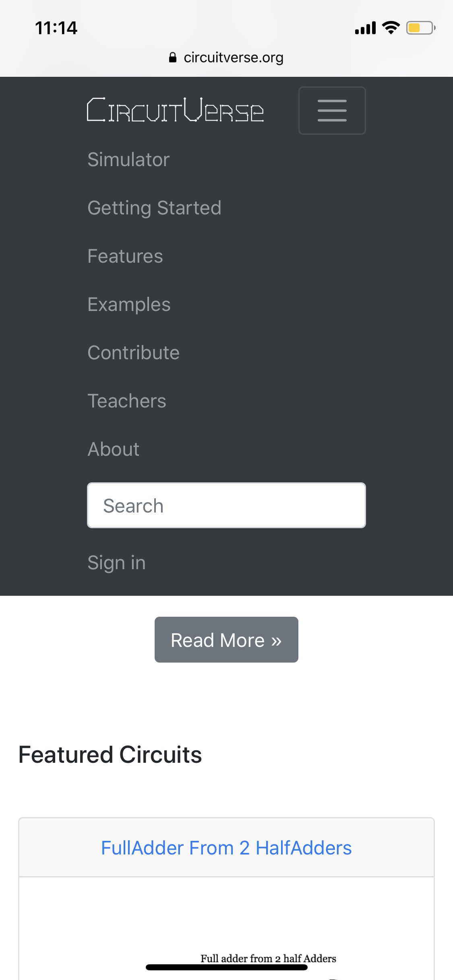Browse the Examples page
This screenshot has width=453, height=980.
point(129,304)
